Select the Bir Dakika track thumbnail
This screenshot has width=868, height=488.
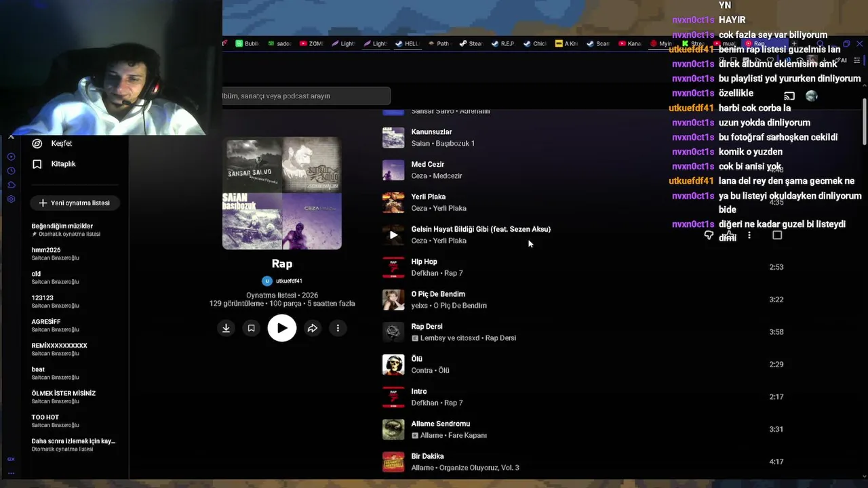[393, 462]
